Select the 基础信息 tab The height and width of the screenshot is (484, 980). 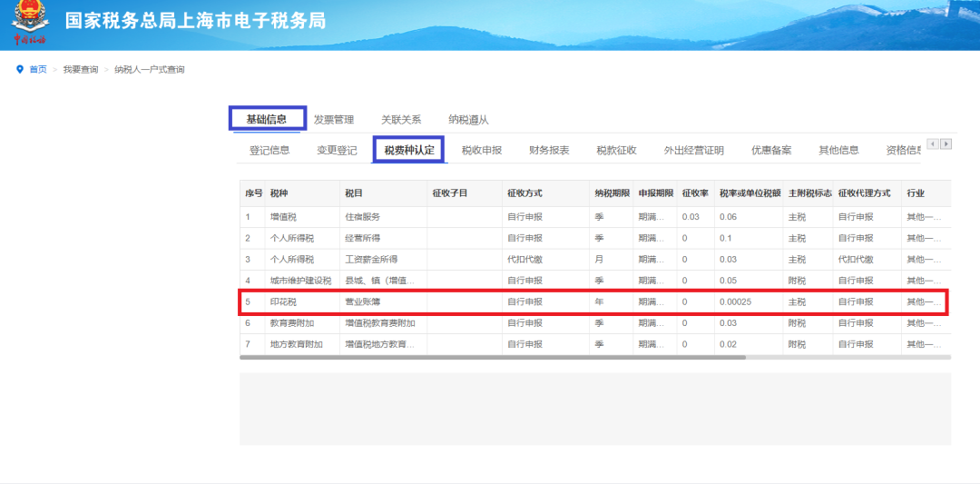267,119
